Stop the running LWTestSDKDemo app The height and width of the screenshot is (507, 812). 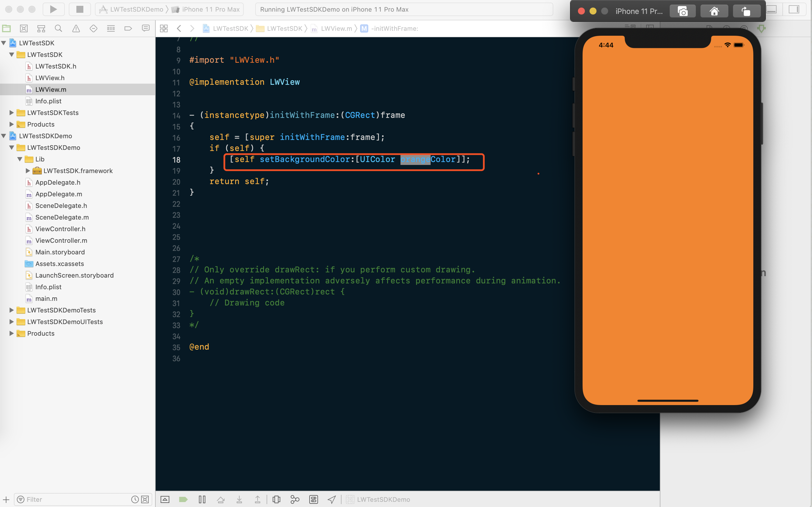point(80,9)
